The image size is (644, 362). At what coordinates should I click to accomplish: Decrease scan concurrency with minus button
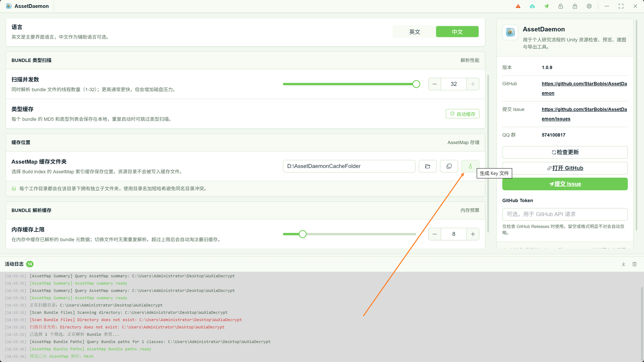coord(435,84)
